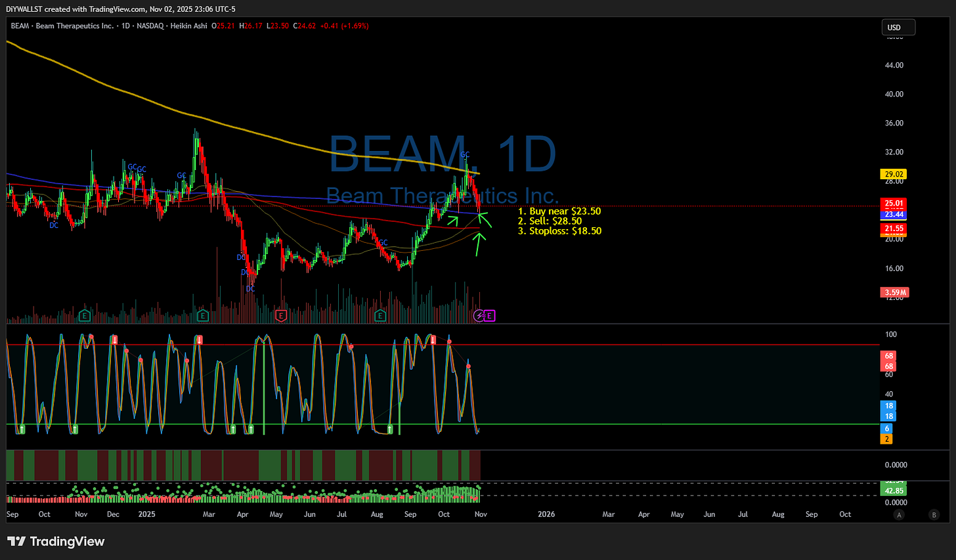The image size is (956, 560).
Task: Click the Nov label on the time axis
Action: click(x=480, y=514)
